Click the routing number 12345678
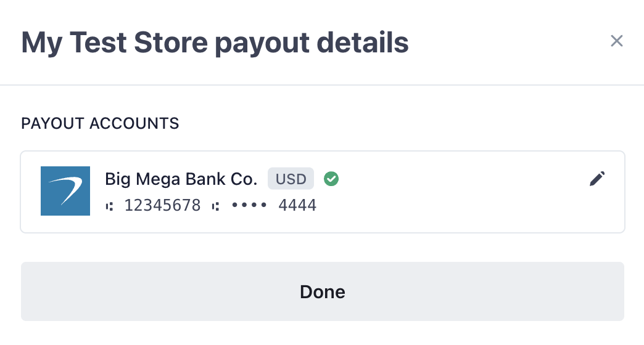Screen dimensions: 644x345 tap(162, 206)
